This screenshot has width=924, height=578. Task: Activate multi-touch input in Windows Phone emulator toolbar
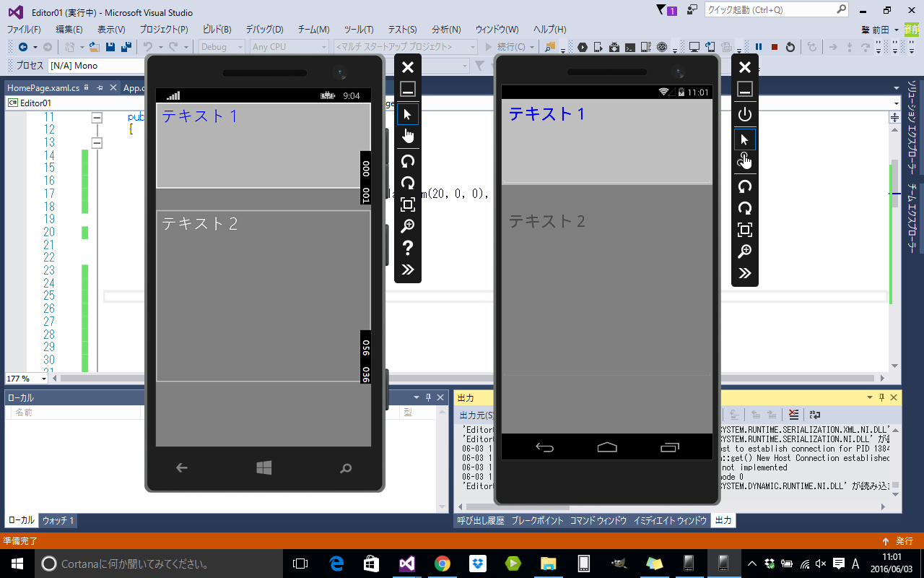(x=408, y=134)
